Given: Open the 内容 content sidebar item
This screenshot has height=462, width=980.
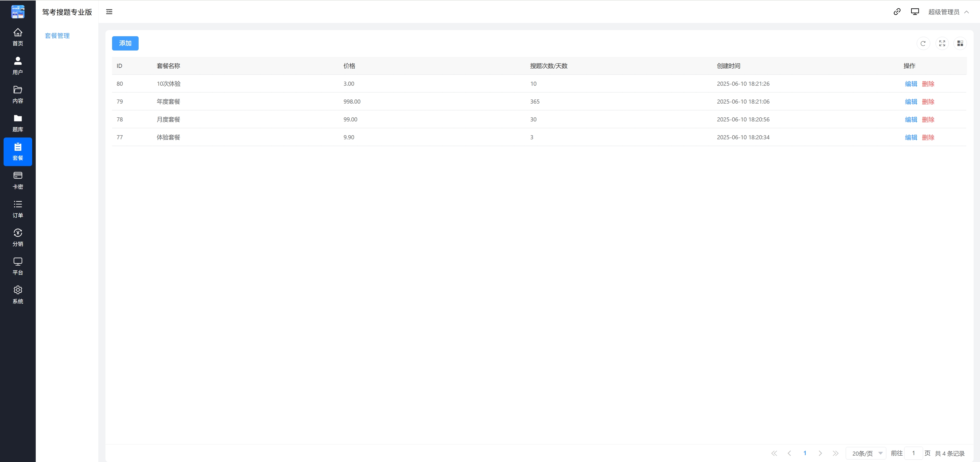Looking at the screenshot, I should pyautogui.click(x=18, y=95).
